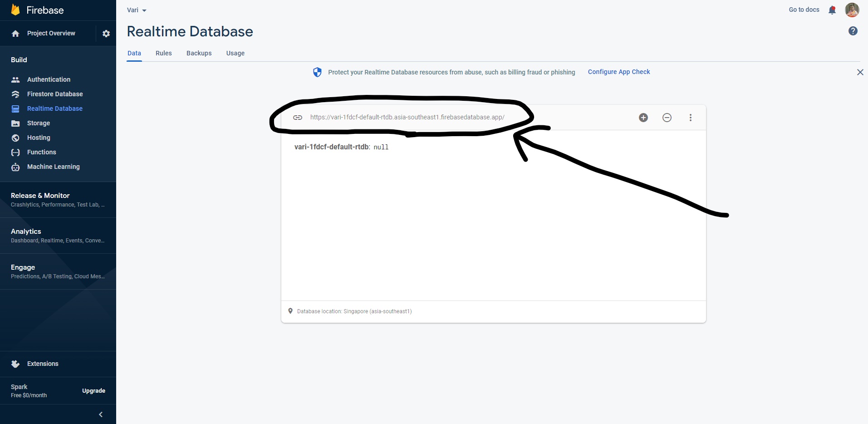Click the Realtime Database icon in sidebar
Image resolution: width=868 pixels, height=424 pixels.
click(x=15, y=108)
